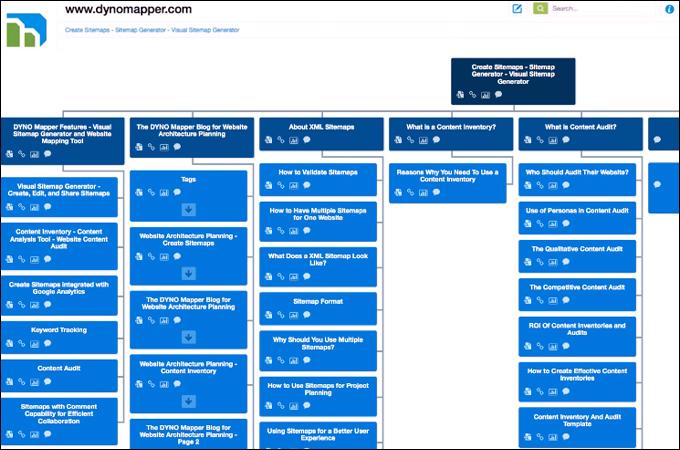The width and height of the screenshot is (680, 450).
Task: Open analytics icon on The Competitive Content Audit
Action: tap(553, 300)
